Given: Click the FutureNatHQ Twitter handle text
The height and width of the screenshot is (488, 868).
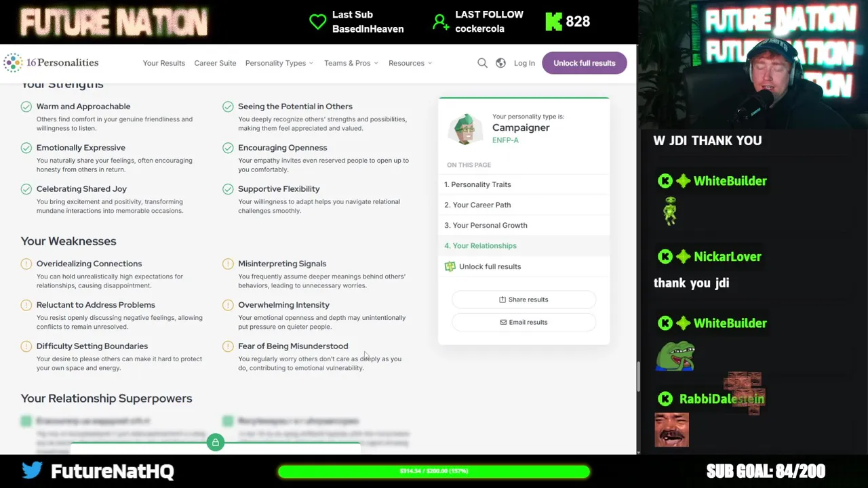Looking at the screenshot, I should click(113, 471).
